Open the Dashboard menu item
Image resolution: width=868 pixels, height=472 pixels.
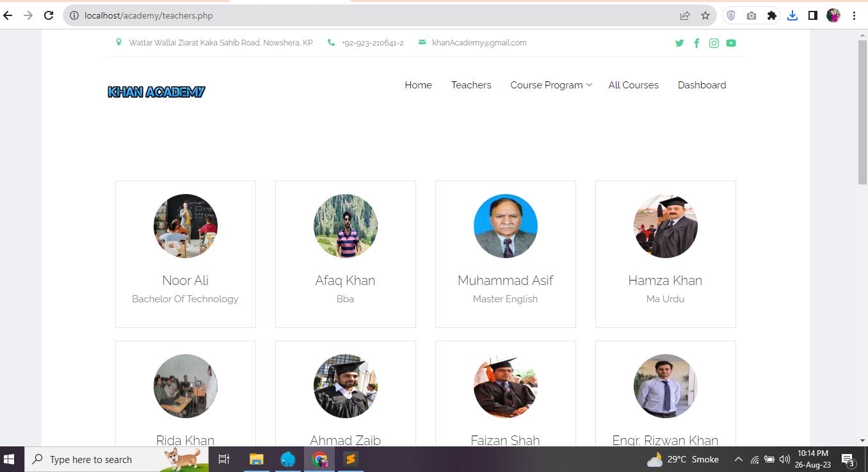[x=702, y=85]
